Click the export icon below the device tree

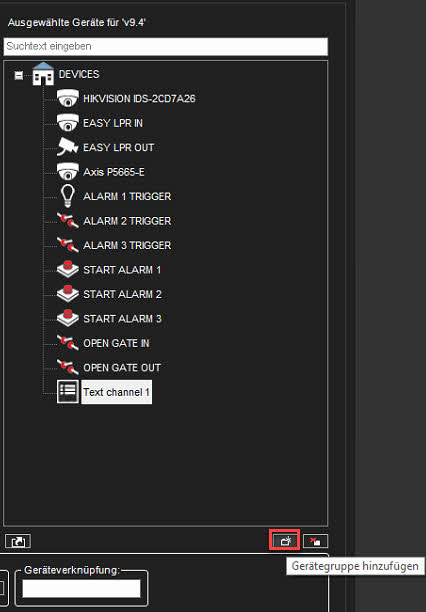coord(18,541)
